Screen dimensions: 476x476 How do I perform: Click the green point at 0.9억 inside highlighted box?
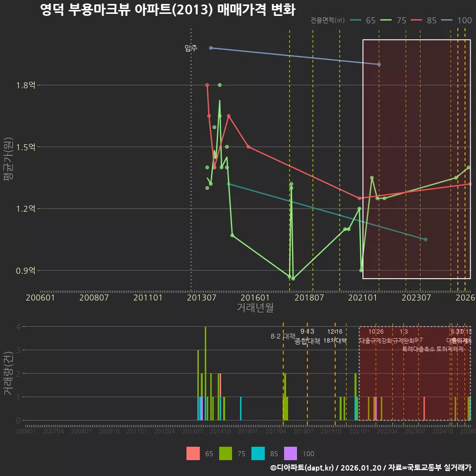(x=361, y=270)
